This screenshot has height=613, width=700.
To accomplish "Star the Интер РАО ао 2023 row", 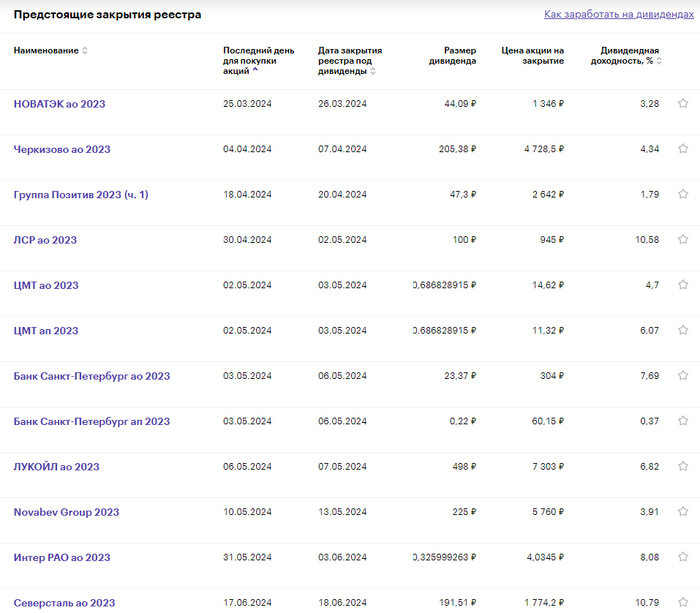I will click(683, 557).
